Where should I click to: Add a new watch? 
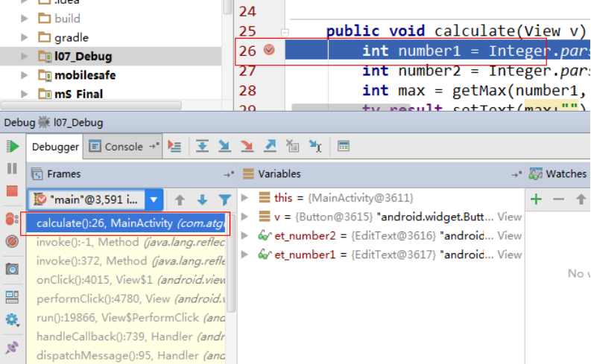[x=536, y=199]
